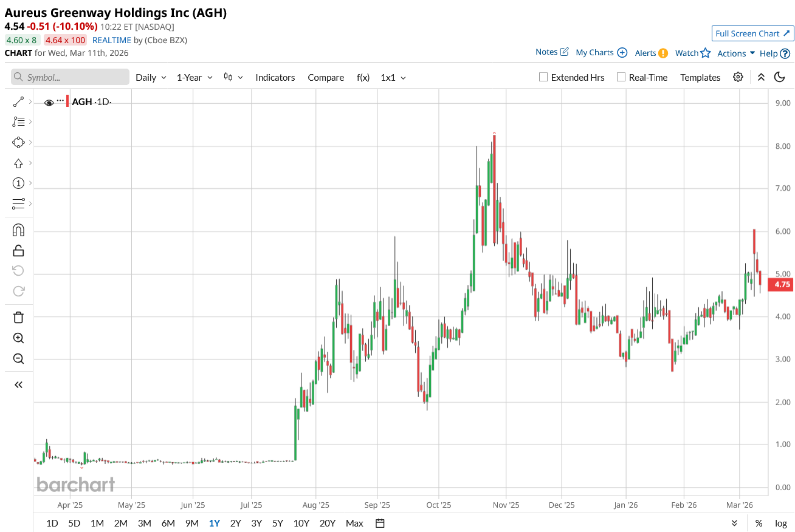Open the chart type candlestick dropdown

[233, 77]
